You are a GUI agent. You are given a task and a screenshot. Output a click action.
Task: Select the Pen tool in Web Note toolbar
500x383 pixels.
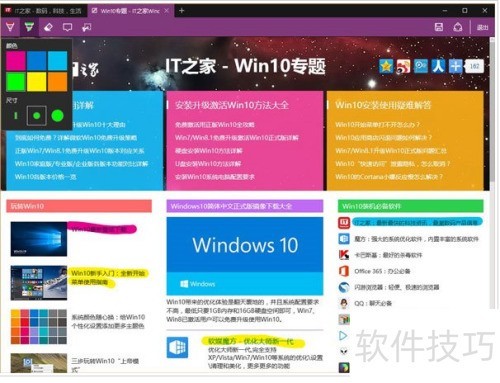coord(10,27)
